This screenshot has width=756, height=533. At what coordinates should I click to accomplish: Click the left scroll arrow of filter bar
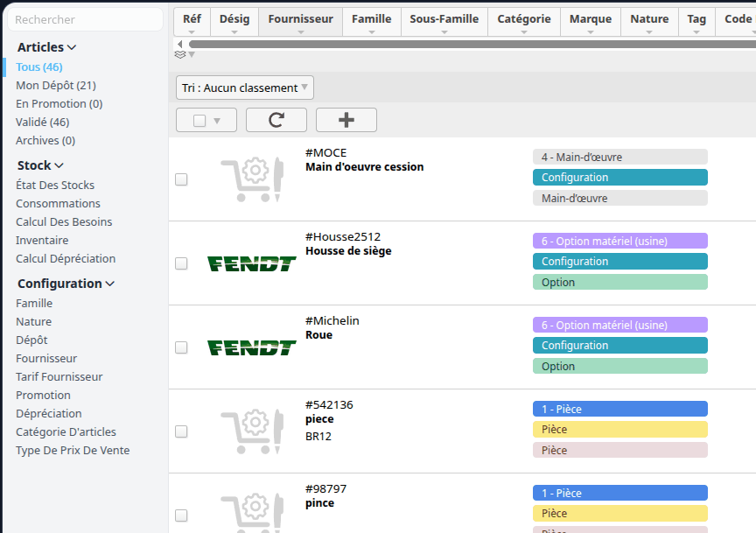tap(180, 45)
